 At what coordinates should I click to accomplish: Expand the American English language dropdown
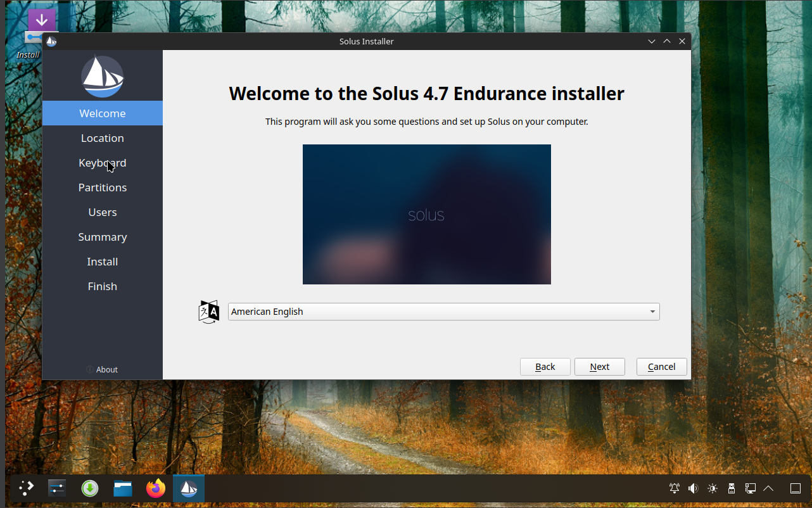click(443, 312)
